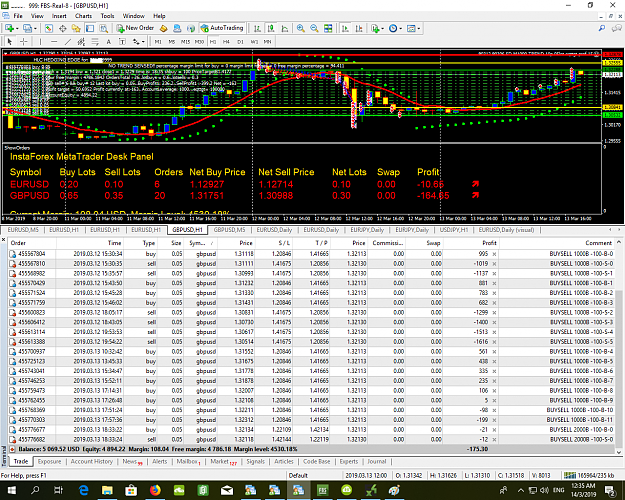This screenshot has height=500, width=625.
Task: Toggle AutoTrading on or off
Action: coord(222,28)
